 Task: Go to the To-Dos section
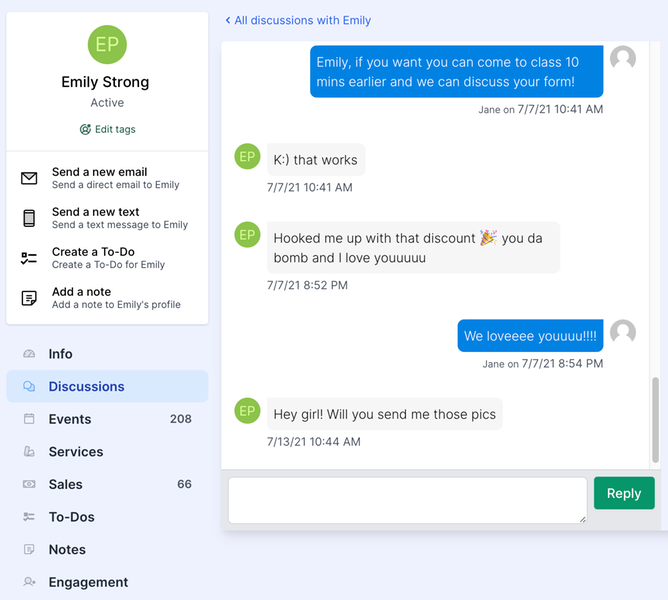(x=72, y=517)
